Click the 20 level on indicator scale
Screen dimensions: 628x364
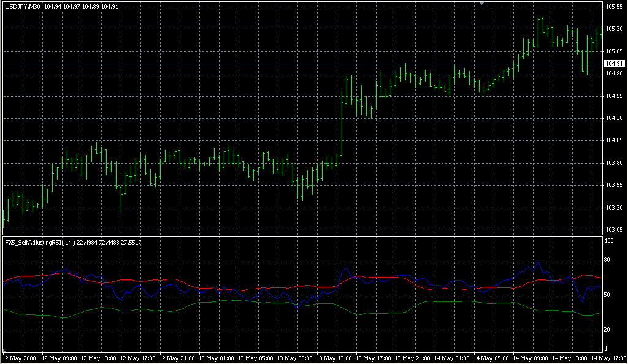click(608, 330)
